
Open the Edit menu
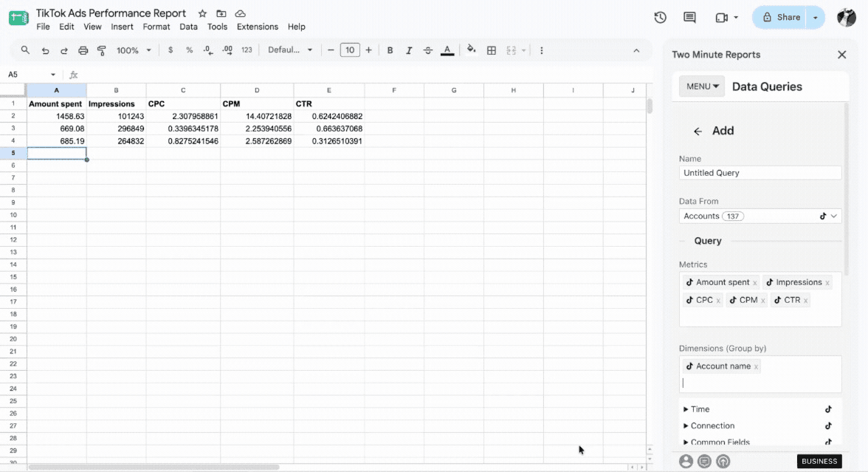click(x=66, y=27)
